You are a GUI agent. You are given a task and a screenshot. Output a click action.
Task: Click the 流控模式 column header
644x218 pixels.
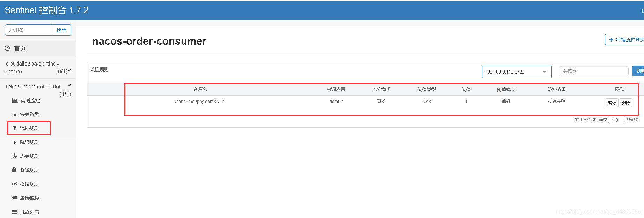coord(381,90)
